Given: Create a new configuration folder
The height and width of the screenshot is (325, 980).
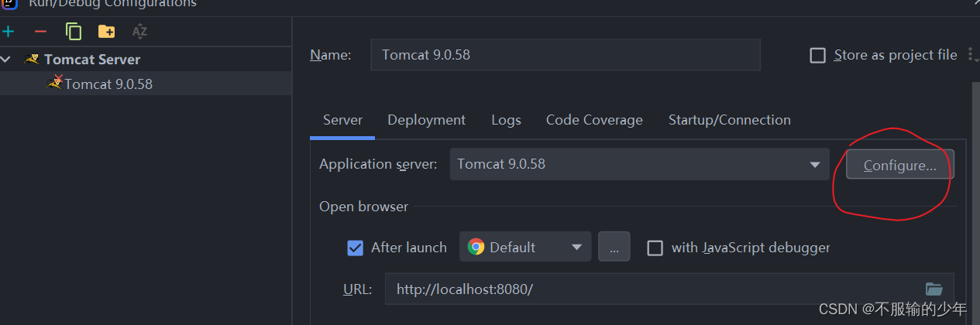Looking at the screenshot, I should coord(106,32).
